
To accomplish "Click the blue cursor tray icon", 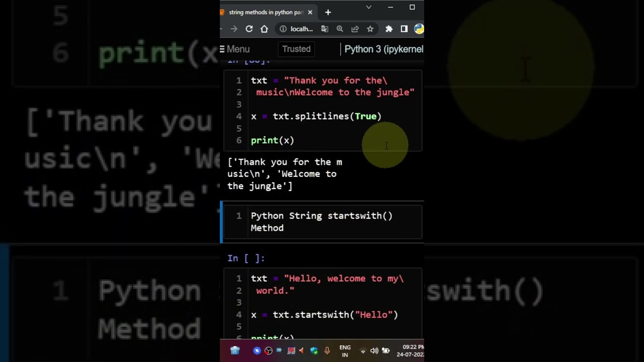I will (257, 351).
